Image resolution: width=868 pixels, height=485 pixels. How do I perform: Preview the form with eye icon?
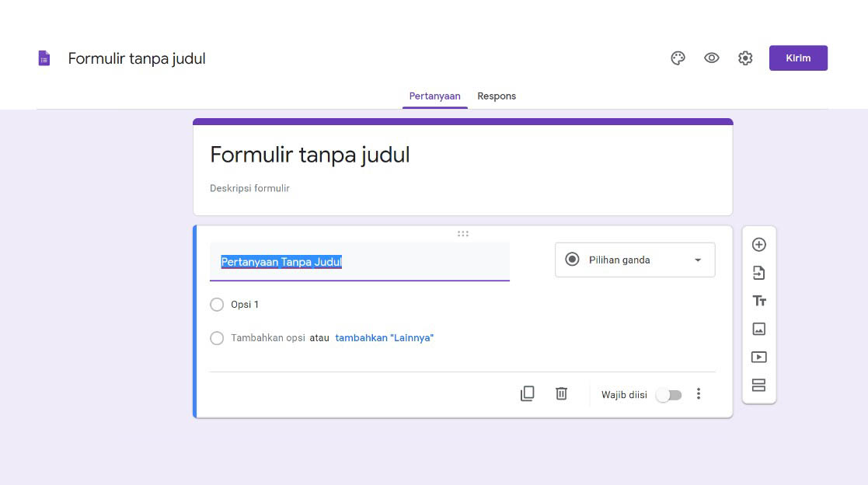coord(711,58)
